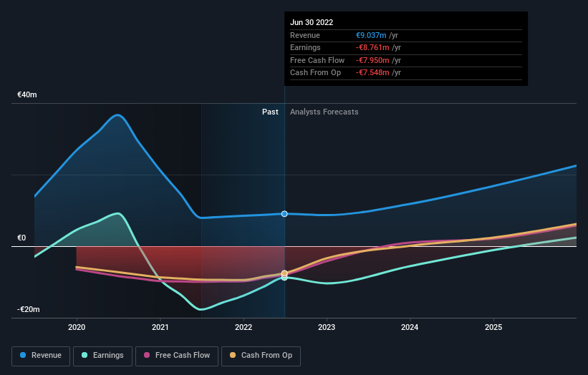Viewport: 588px width, 375px height.
Task: Click the €0 y-axis label
Action: point(21,238)
